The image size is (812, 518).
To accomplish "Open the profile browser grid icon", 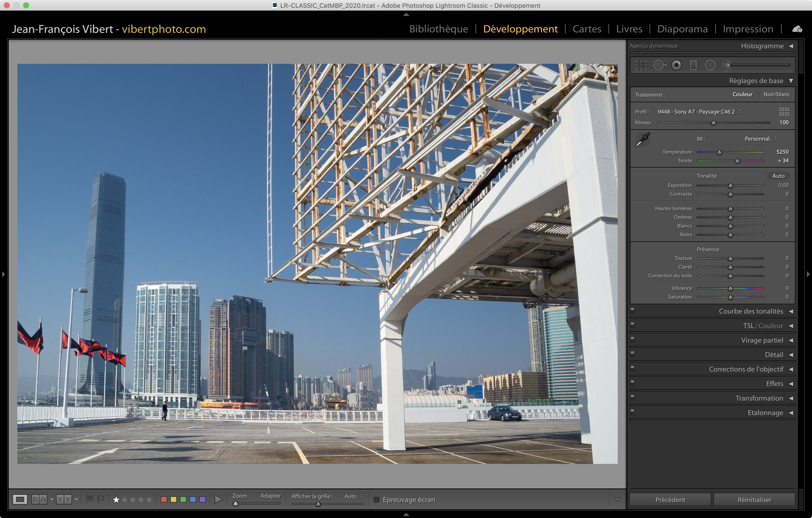I will click(784, 112).
